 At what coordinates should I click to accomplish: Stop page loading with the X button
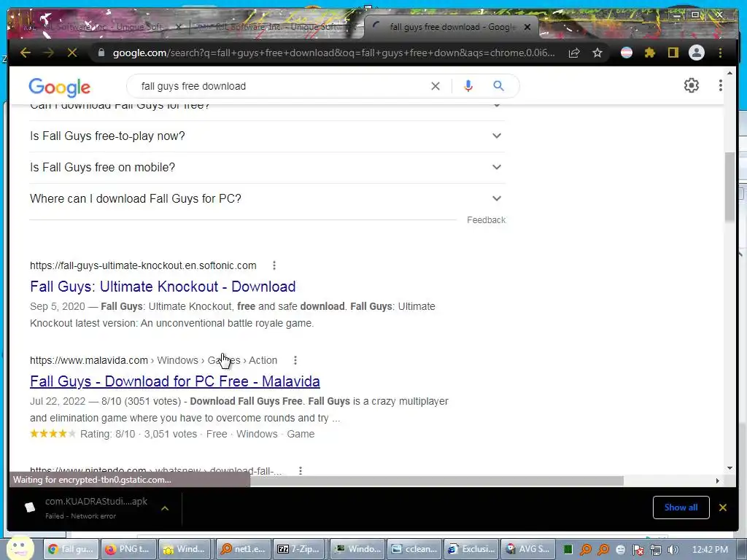[x=72, y=52]
